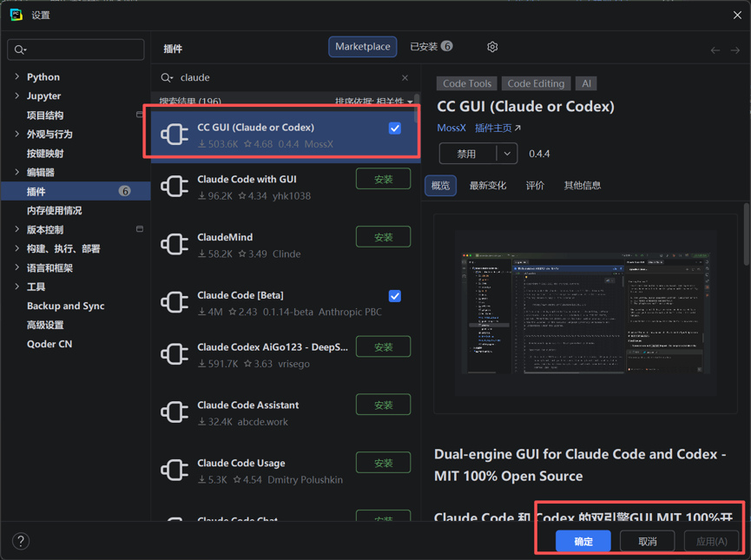This screenshot has height=560, width=751.
Task: Confirm with the 确定 button
Action: pyautogui.click(x=583, y=541)
